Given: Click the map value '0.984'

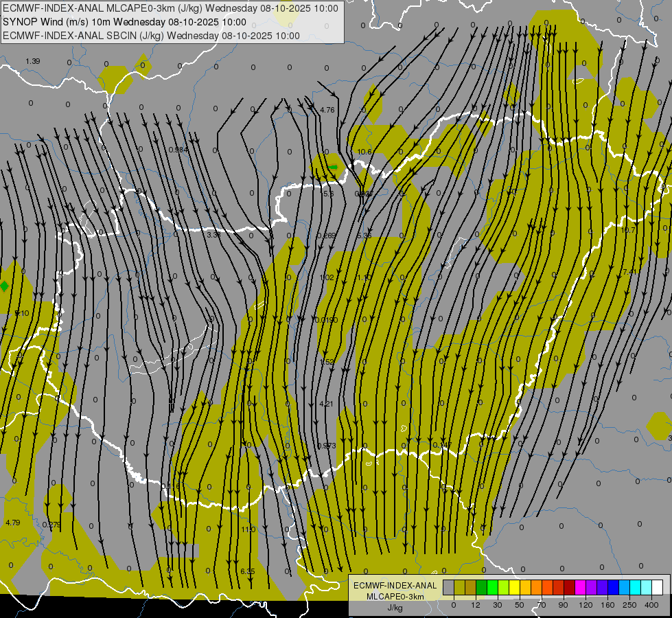Looking at the screenshot, I should click(178, 150).
